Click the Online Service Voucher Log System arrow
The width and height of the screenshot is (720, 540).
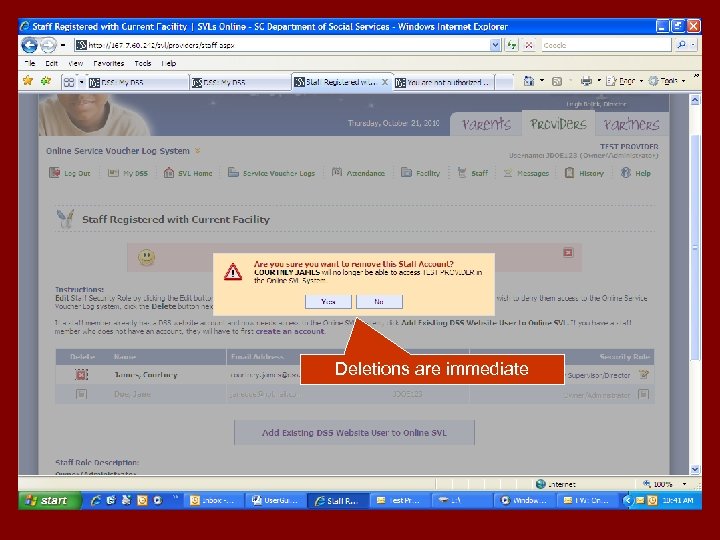coord(197,151)
